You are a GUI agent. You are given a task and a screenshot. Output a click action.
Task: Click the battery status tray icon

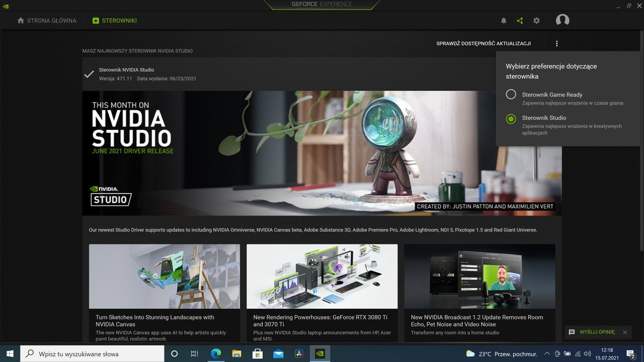[x=568, y=354]
